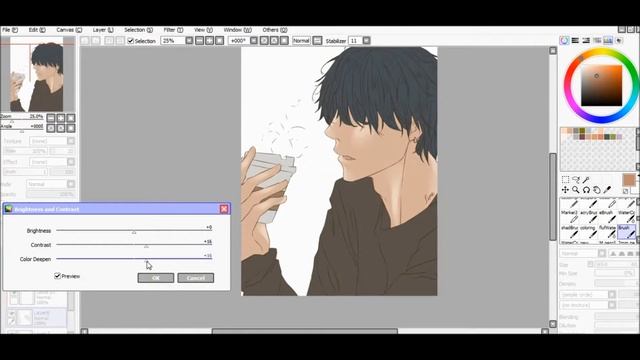Select the acryBrus brush preset
The height and width of the screenshot is (360, 640).
coord(588,218)
